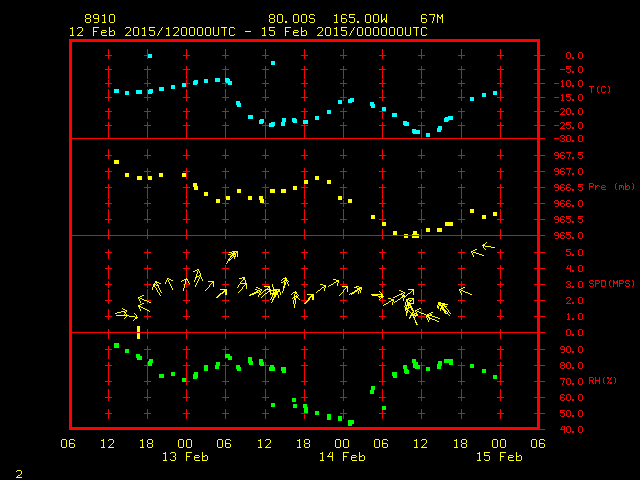This screenshot has width=640, height=480.
Task: Click the 966.5 pressure tick label
Action: tap(569, 188)
